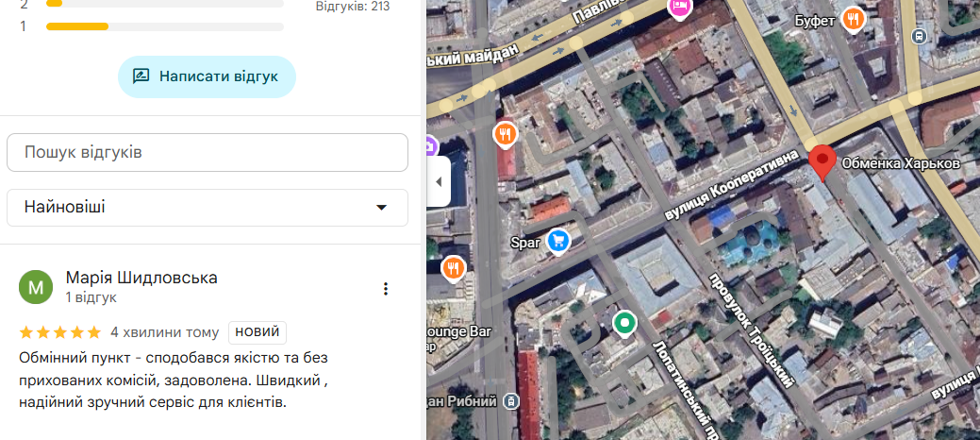
Task: Click the Буфет label on the map
Action: (x=815, y=22)
